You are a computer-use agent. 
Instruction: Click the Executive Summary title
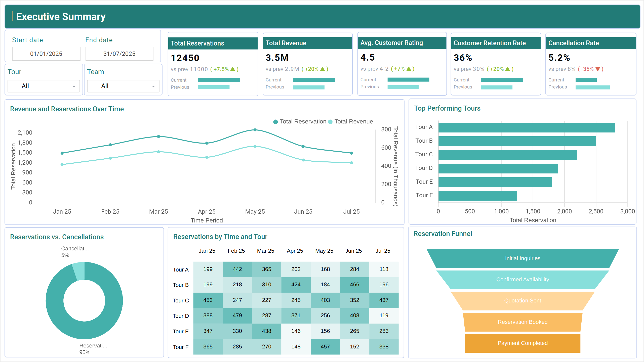[61, 17]
